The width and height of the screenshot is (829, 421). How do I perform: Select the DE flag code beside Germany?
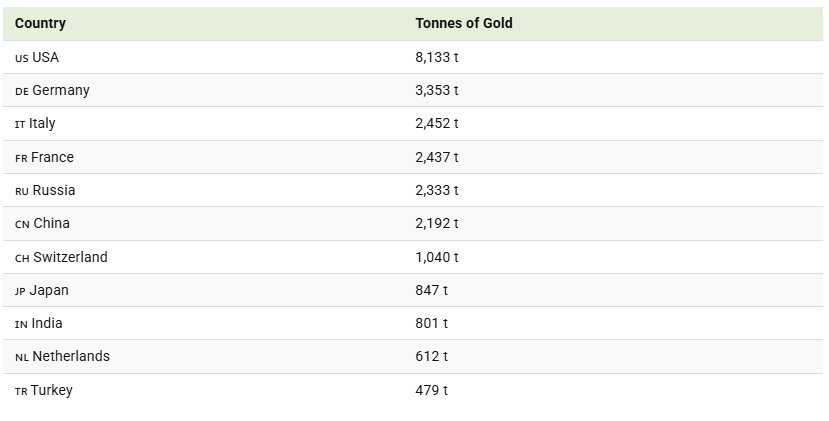point(22,91)
